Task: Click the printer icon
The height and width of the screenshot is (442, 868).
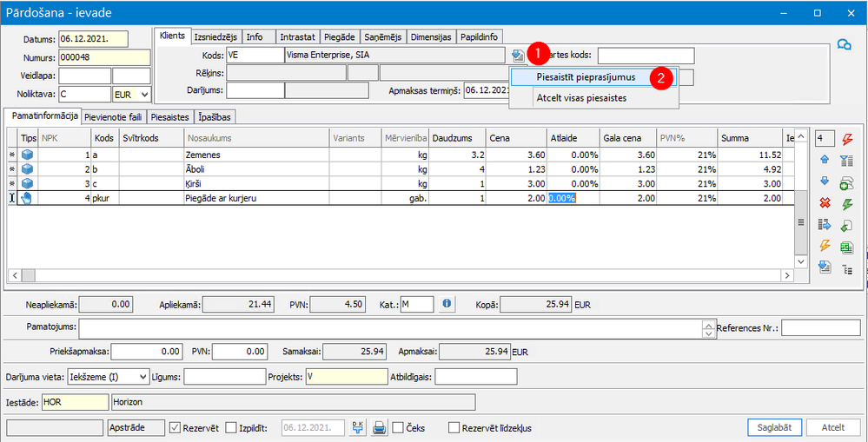Action: coord(379,427)
